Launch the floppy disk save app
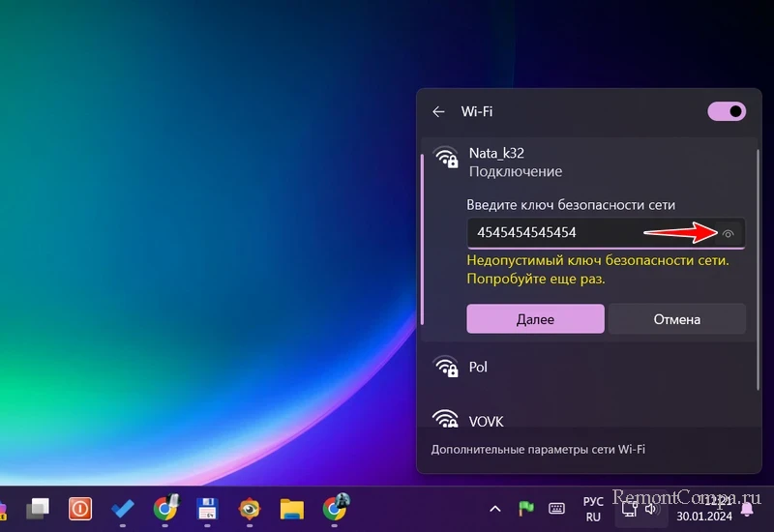Image resolution: width=774 pixels, height=532 pixels. click(x=206, y=509)
